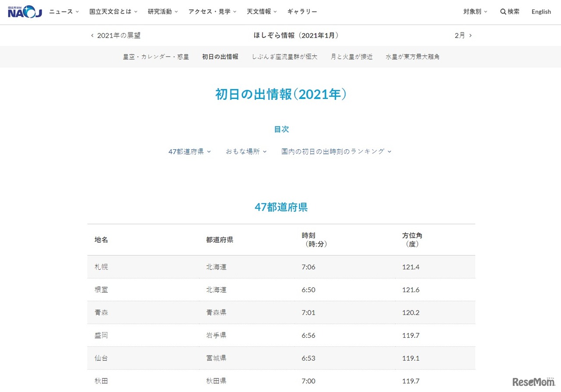This screenshot has height=392, width=561.
Task: Jump to the おもな場所 section
Action: tap(246, 152)
